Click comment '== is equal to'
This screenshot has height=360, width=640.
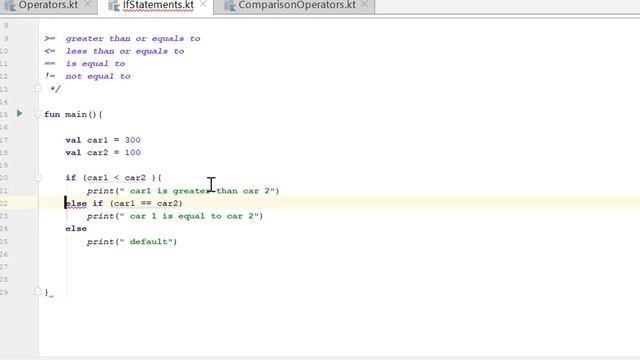[84, 64]
